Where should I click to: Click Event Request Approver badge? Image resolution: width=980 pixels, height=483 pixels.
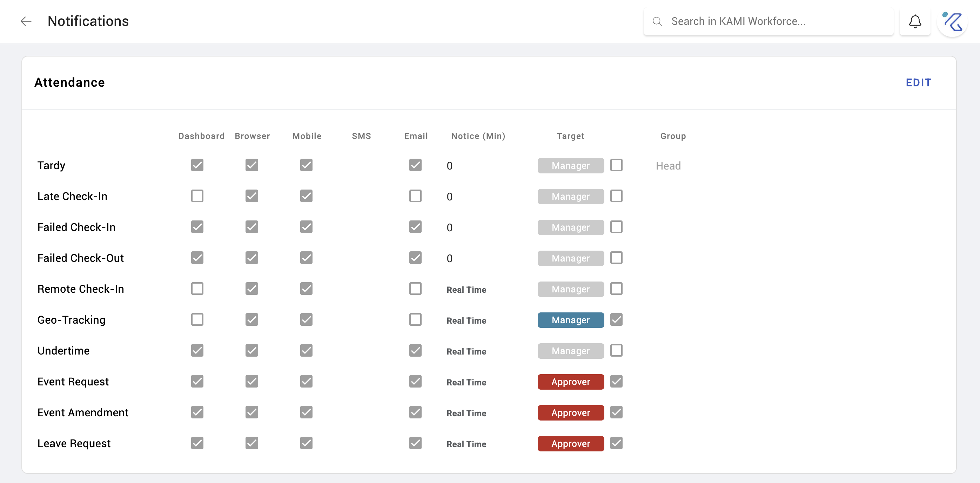coord(571,382)
